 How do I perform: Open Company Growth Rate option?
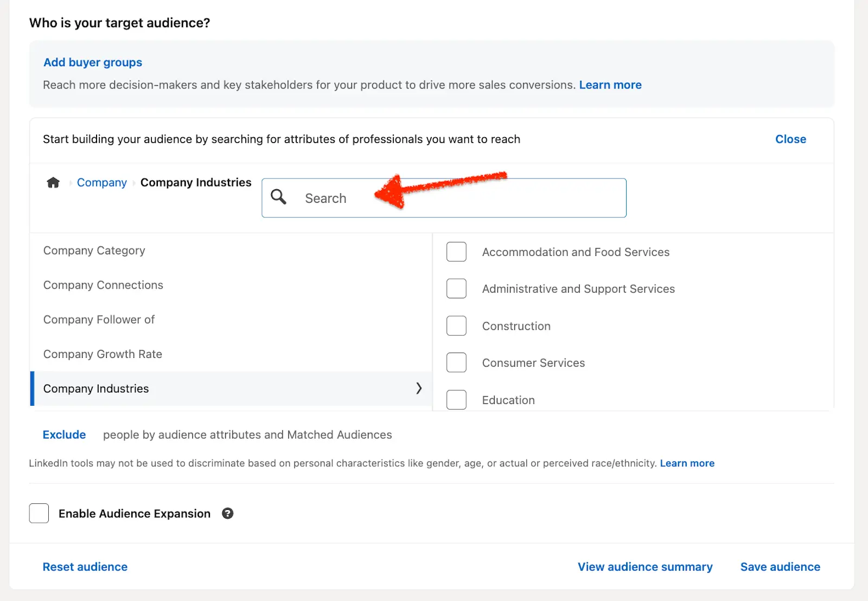[103, 354]
